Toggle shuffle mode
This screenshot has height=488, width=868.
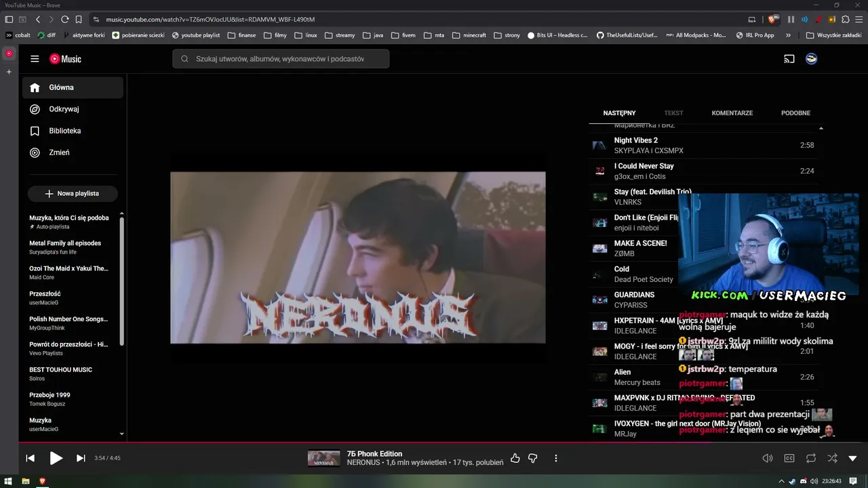pyautogui.click(x=833, y=458)
